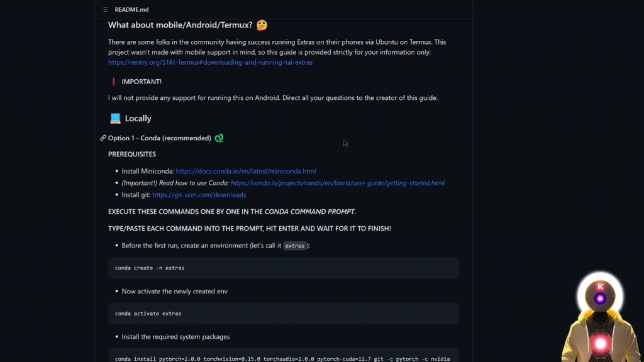This screenshot has height=362, width=644.
Task: Click the README.md file name label
Action: [x=131, y=9]
